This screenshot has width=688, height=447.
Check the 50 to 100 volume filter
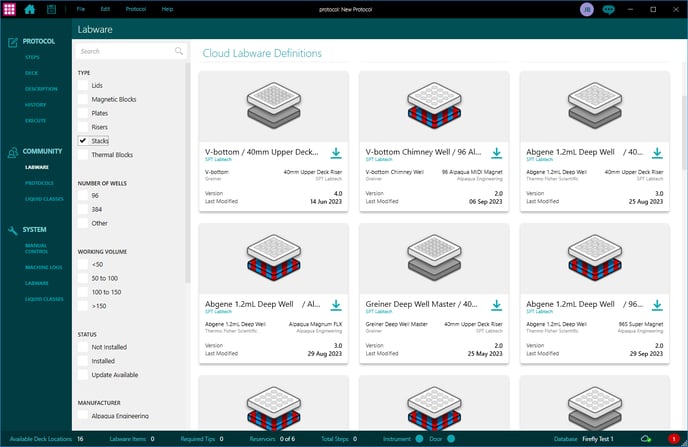point(82,278)
